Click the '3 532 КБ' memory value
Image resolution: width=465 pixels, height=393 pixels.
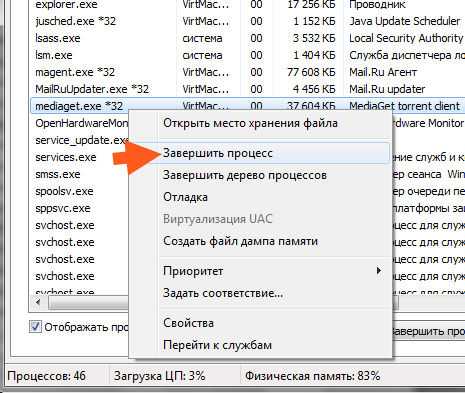314,38
